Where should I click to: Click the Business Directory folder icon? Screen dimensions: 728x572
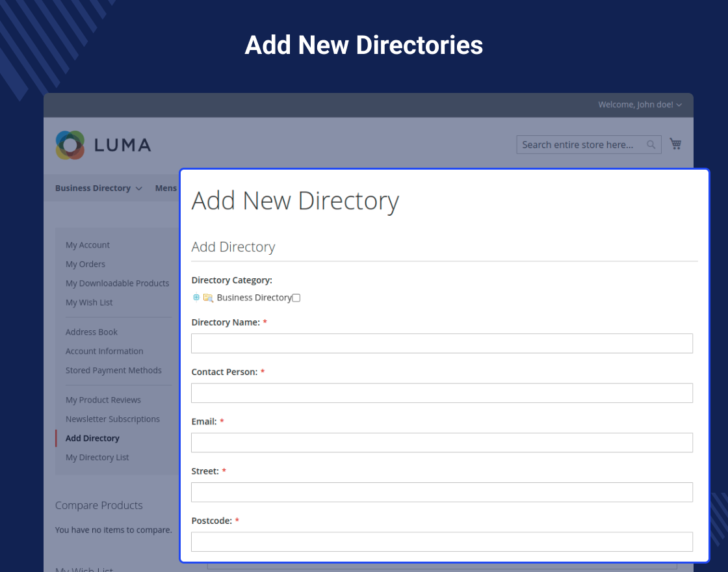[208, 298]
